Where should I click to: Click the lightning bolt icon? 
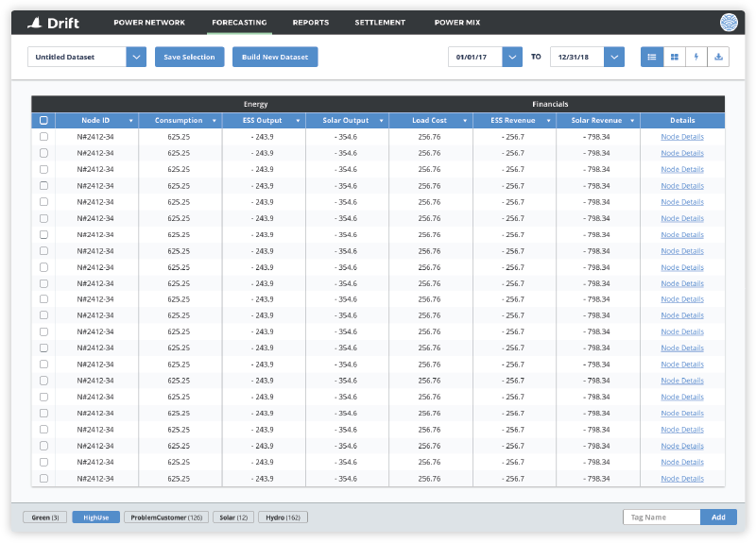696,57
